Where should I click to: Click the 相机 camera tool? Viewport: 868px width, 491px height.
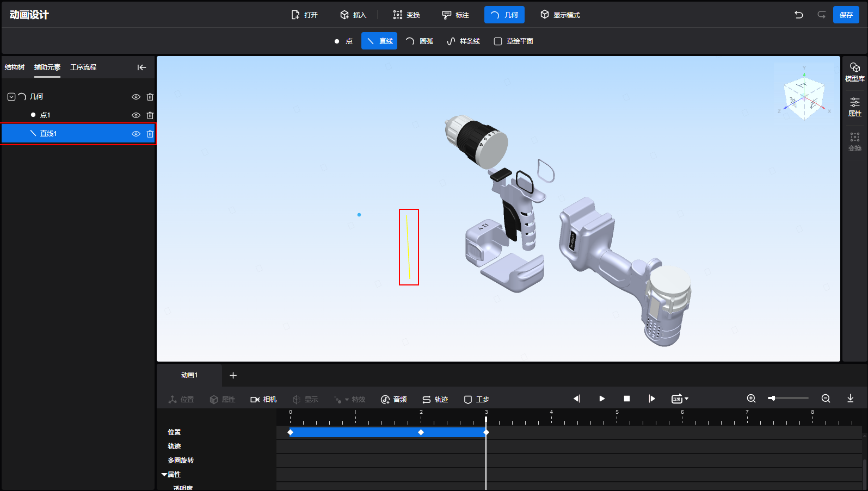click(x=263, y=400)
